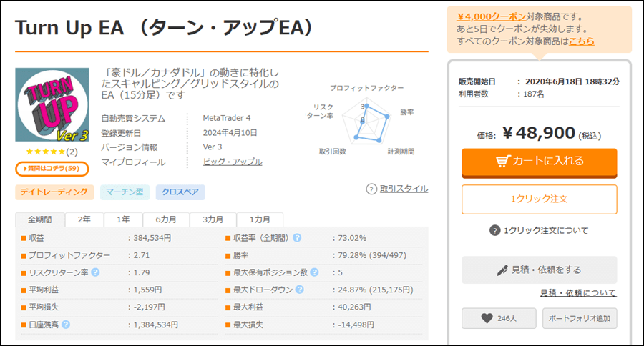Click help icon next to 収益率(全期間)
This screenshot has width=644, height=346.
297,238
